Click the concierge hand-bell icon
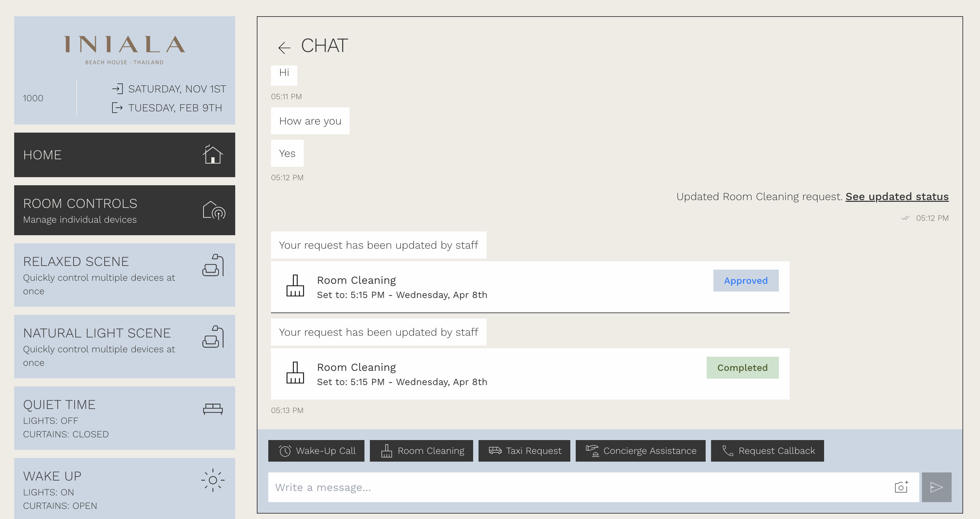 click(x=592, y=451)
